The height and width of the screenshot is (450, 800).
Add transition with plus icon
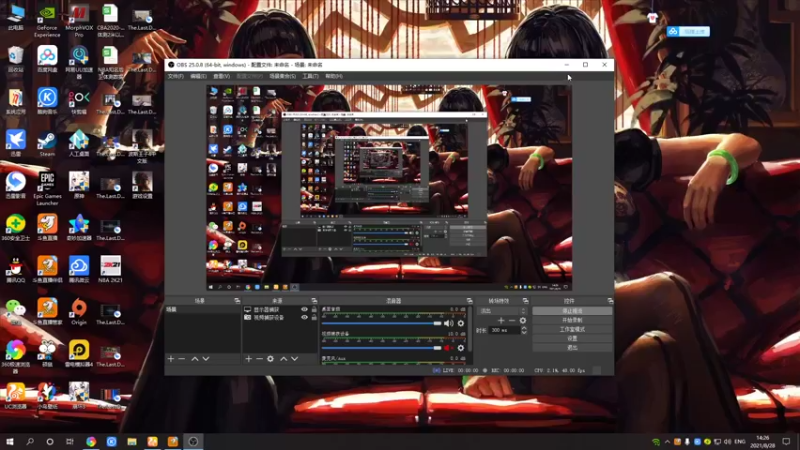501,320
